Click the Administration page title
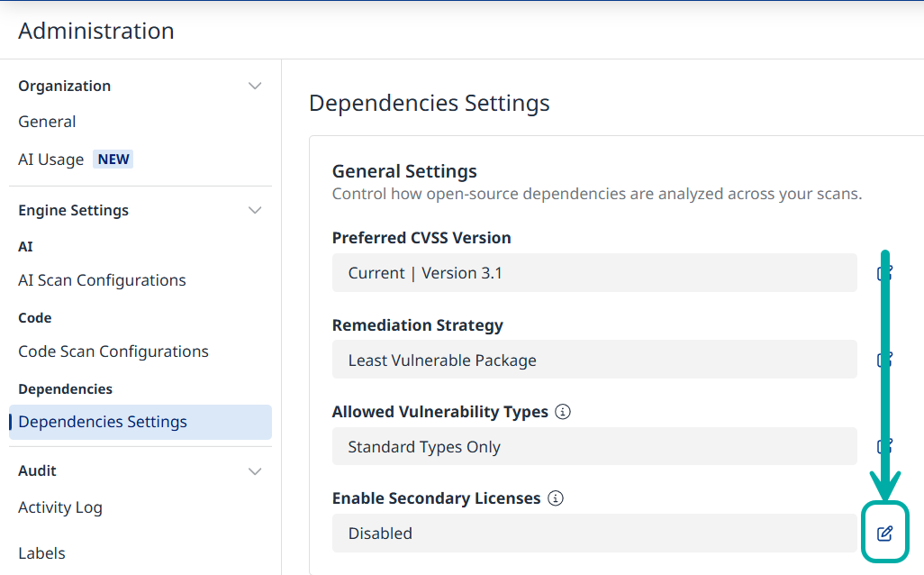The height and width of the screenshot is (575, 924). click(96, 31)
